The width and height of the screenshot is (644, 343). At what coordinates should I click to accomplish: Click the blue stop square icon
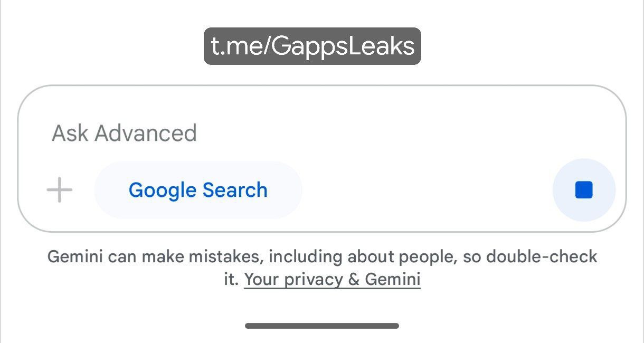[584, 190]
